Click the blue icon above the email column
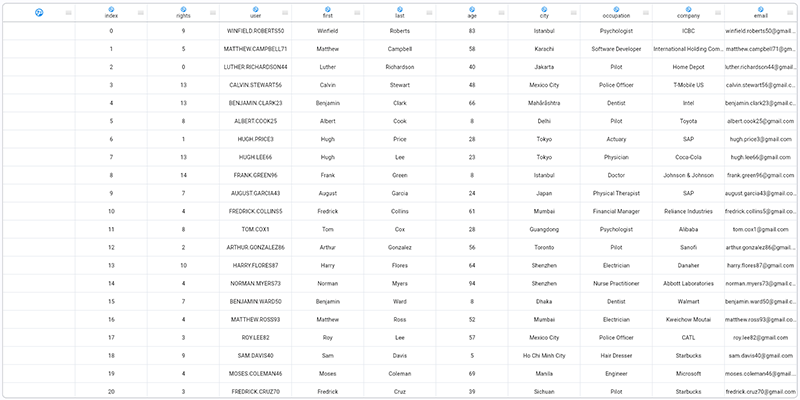 (x=761, y=9)
